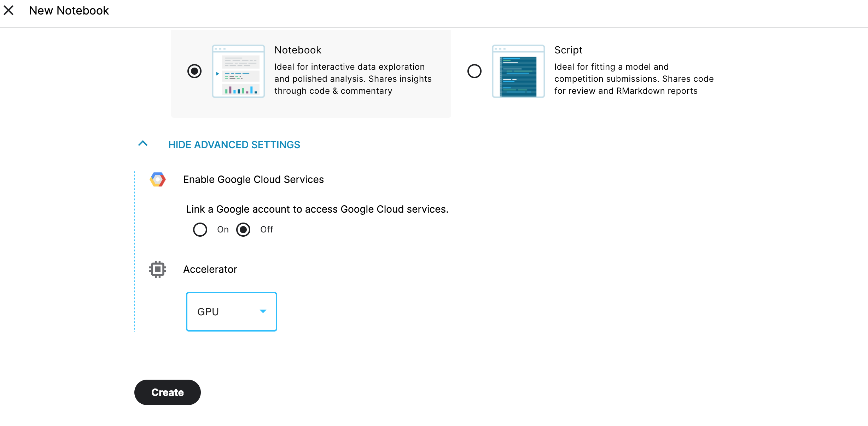The width and height of the screenshot is (868, 426).
Task: Click the Notebook illustration thumbnail
Action: (238, 71)
